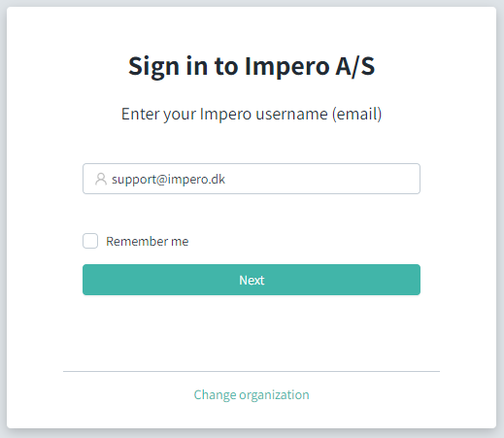Image resolution: width=504 pixels, height=438 pixels.
Task: Click the word 'Impero' in the title
Action: (287, 67)
